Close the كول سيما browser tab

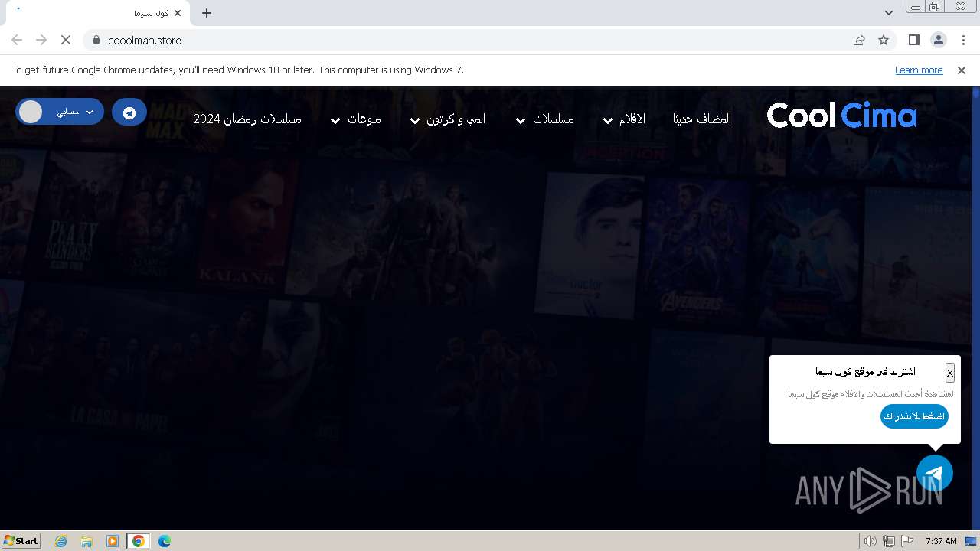click(x=178, y=13)
